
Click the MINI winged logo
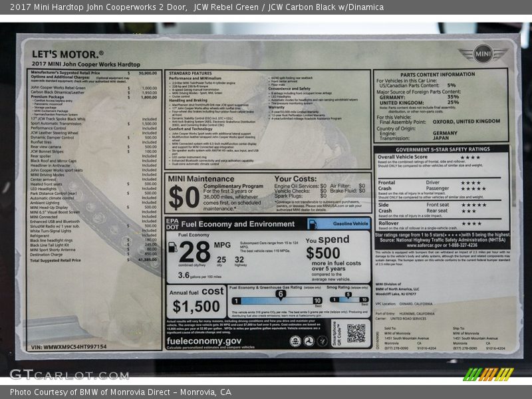pos(483,54)
